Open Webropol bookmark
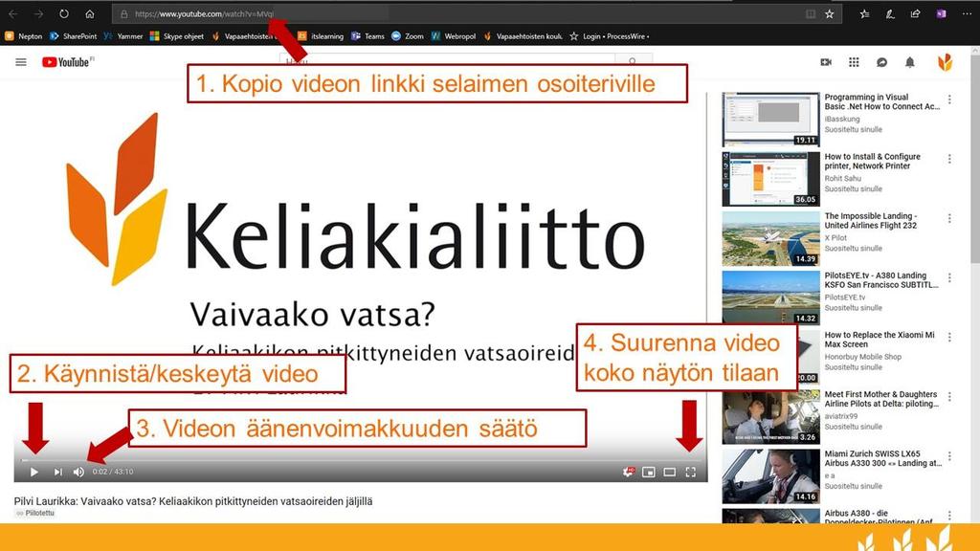Image resolution: width=980 pixels, height=551 pixels. tap(454, 36)
